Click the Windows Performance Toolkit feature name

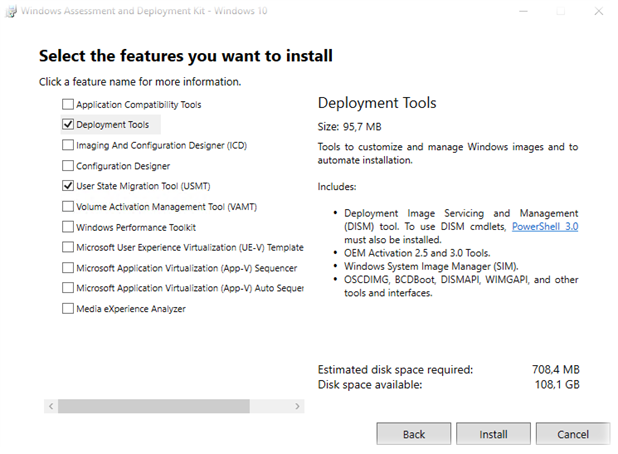tap(136, 227)
